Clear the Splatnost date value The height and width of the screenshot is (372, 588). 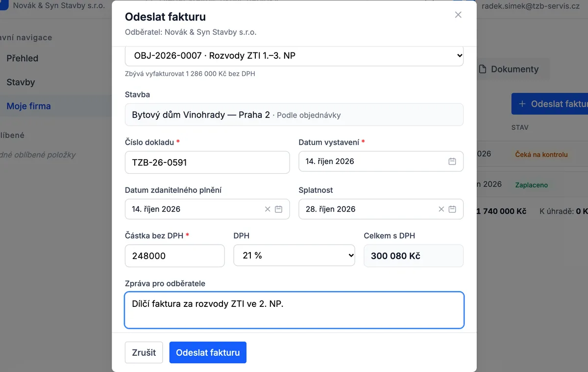pos(441,209)
